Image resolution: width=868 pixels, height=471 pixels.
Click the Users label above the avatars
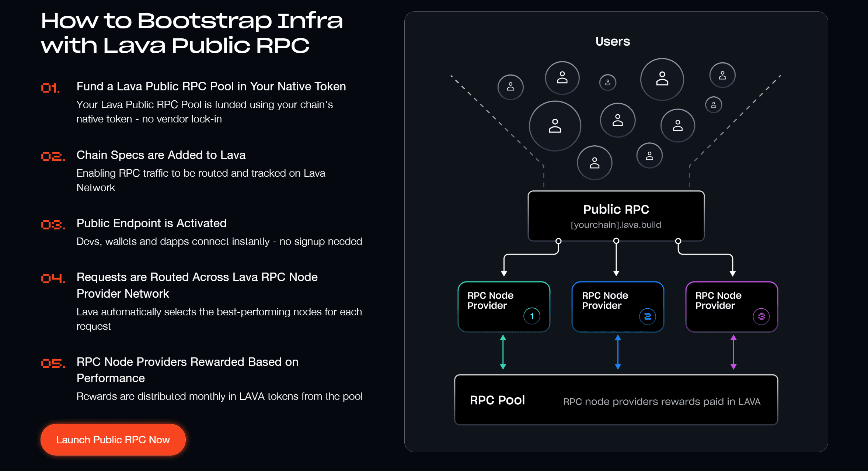(x=613, y=41)
